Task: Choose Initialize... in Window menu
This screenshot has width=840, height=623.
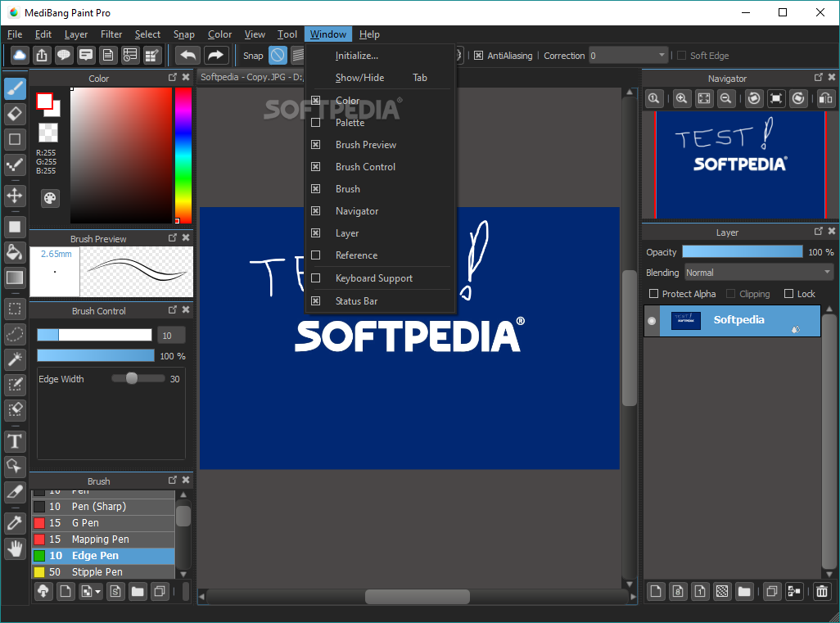Action: point(381,56)
